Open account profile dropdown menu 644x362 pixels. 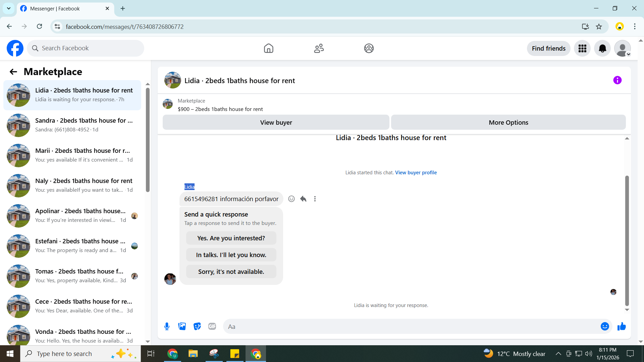[x=623, y=49]
